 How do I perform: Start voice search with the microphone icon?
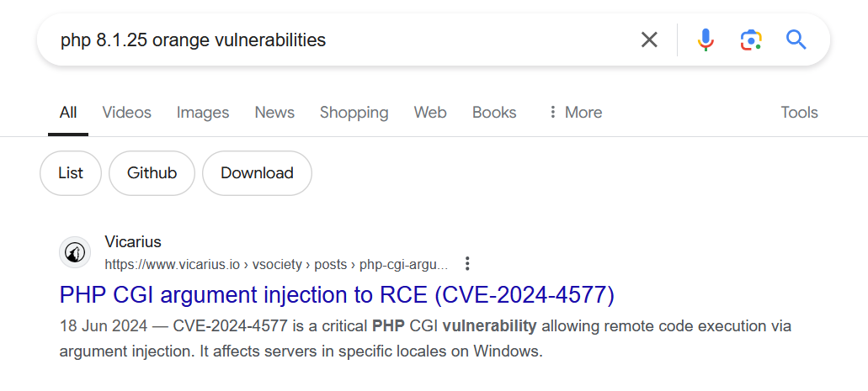pos(706,40)
